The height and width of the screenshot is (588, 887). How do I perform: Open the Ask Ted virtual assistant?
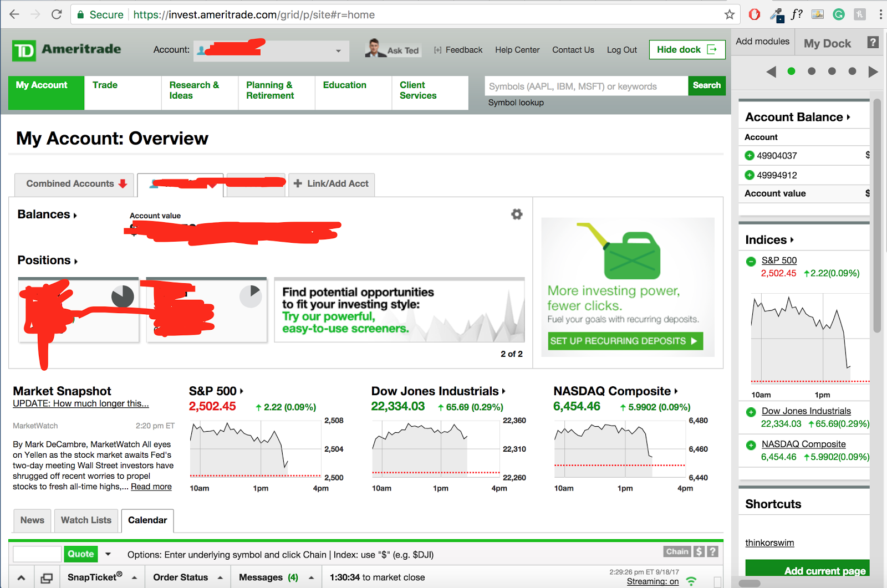point(392,49)
